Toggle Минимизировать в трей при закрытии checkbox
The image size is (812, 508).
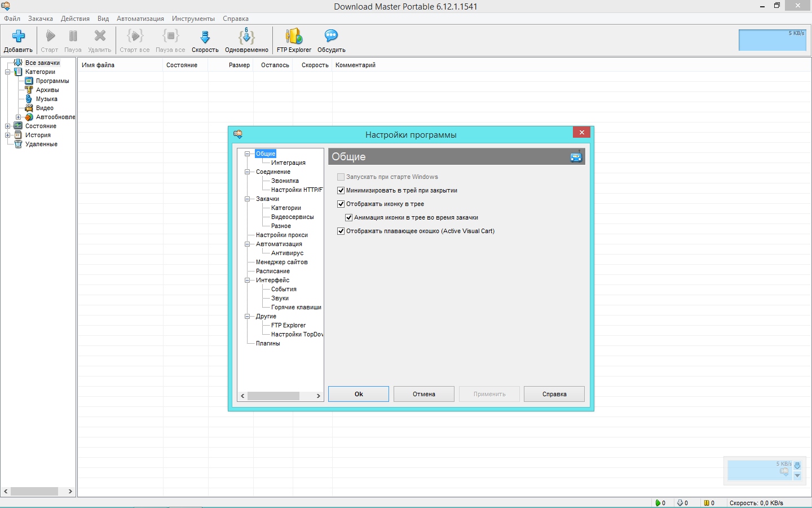point(341,190)
